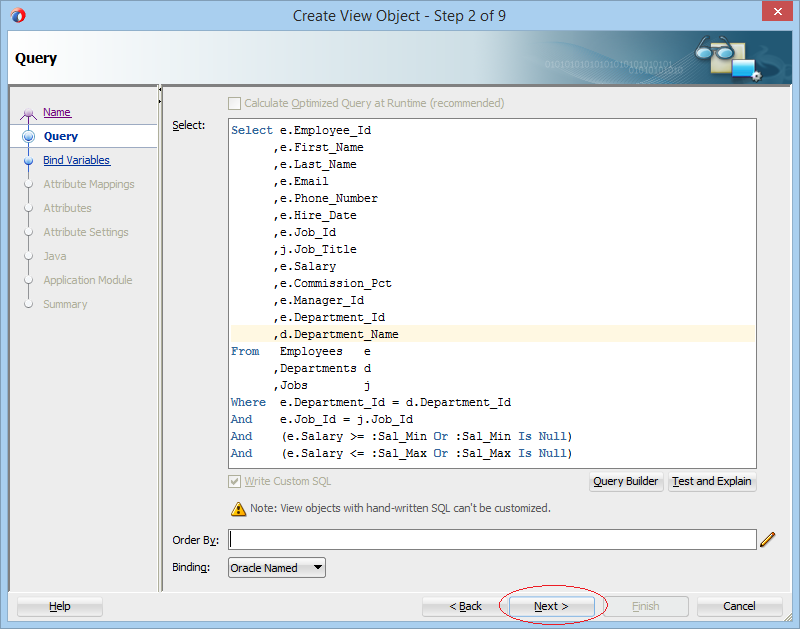The width and height of the screenshot is (800, 629).
Task: Click the Query step node icon
Action: pos(29,136)
